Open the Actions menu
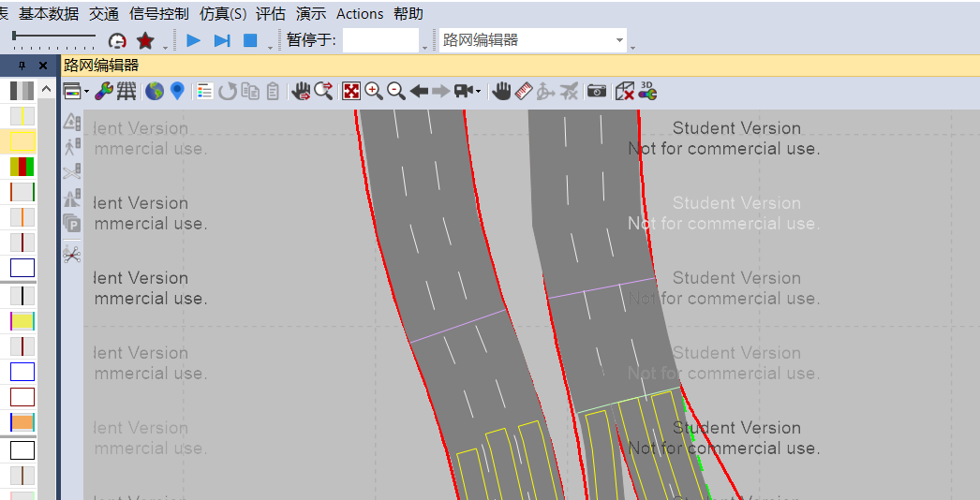 coord(360,14)
